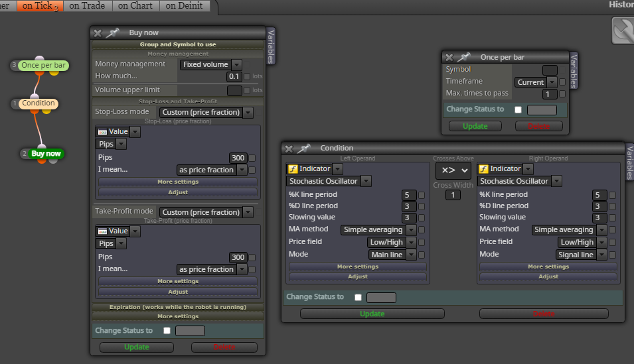Toggle Change Status to checkbox in Condition panel
The width and height of the screenshot is (634, 364).
click(358, 297)
